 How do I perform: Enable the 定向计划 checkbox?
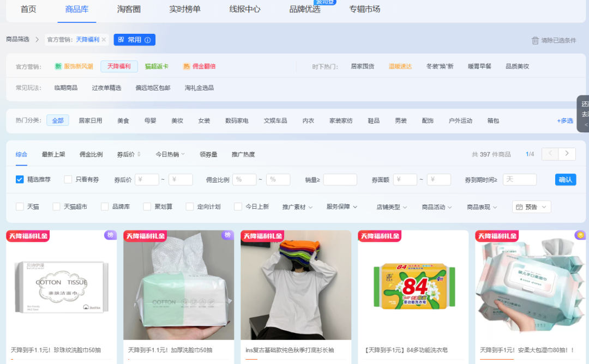coord(190,207)
